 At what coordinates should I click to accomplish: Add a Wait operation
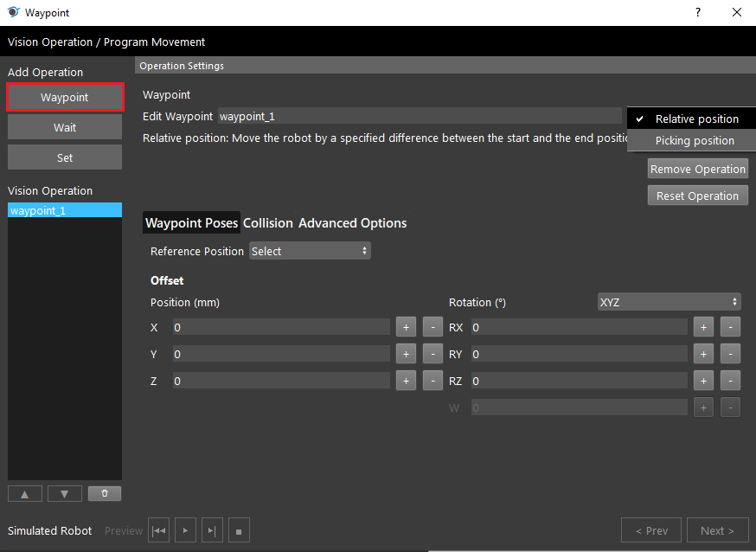tap(65, 127)
